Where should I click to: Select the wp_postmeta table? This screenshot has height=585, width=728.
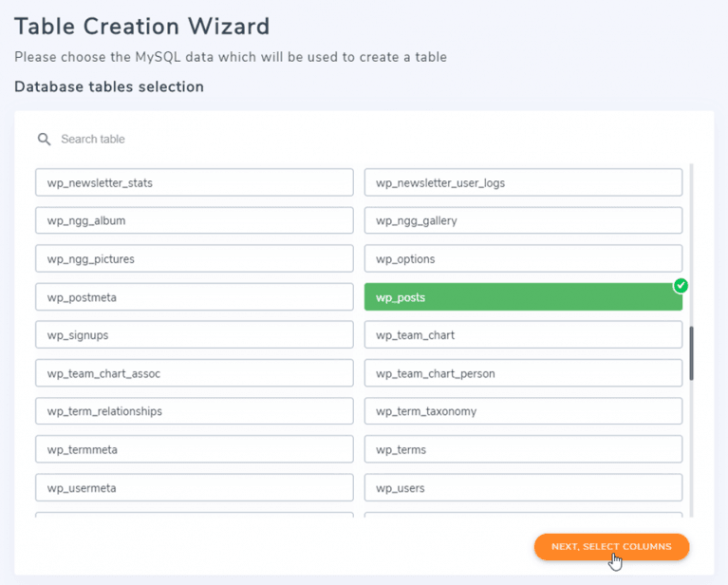click(x=194, y=297)
